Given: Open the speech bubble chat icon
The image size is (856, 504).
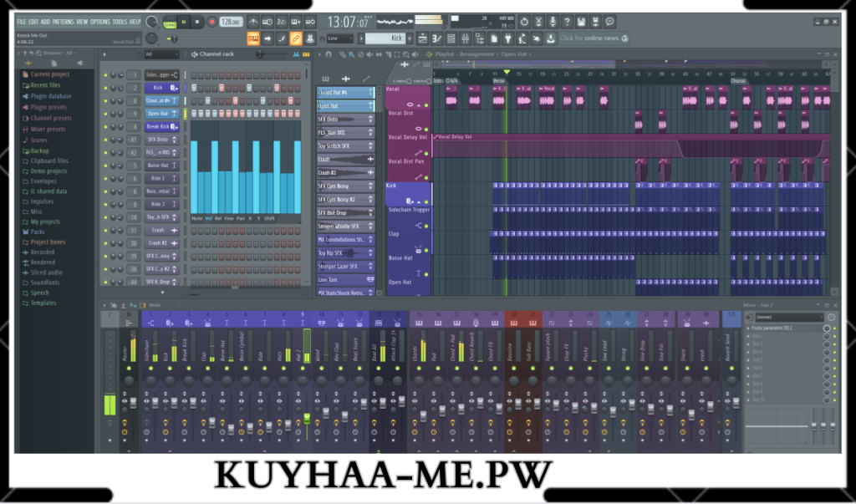Looking at the screenshot, I should coord(609,22).
